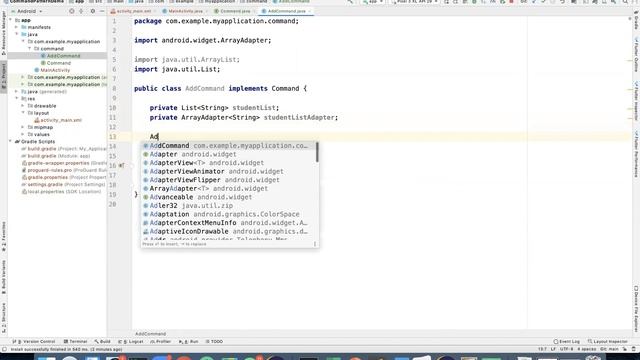Expand the manifests folder
The width and height of the screenshot is (640, 360).
pos(17,27)
